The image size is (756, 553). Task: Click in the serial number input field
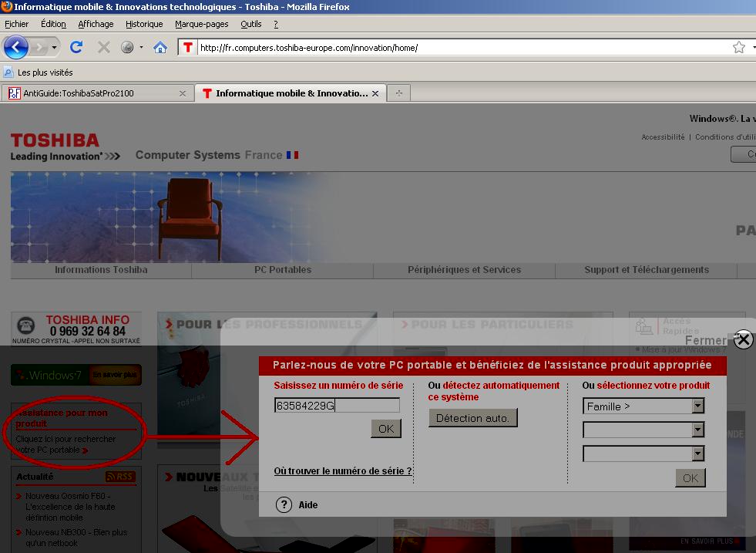(x=337, y=406)
